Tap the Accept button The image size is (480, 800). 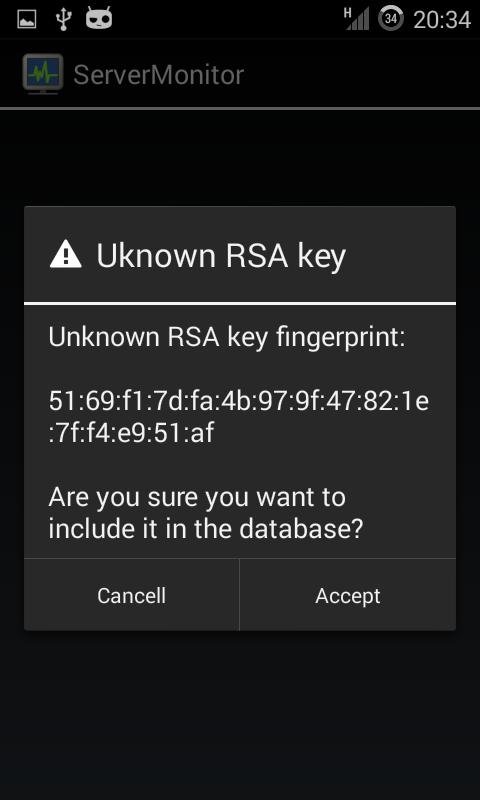347,595
